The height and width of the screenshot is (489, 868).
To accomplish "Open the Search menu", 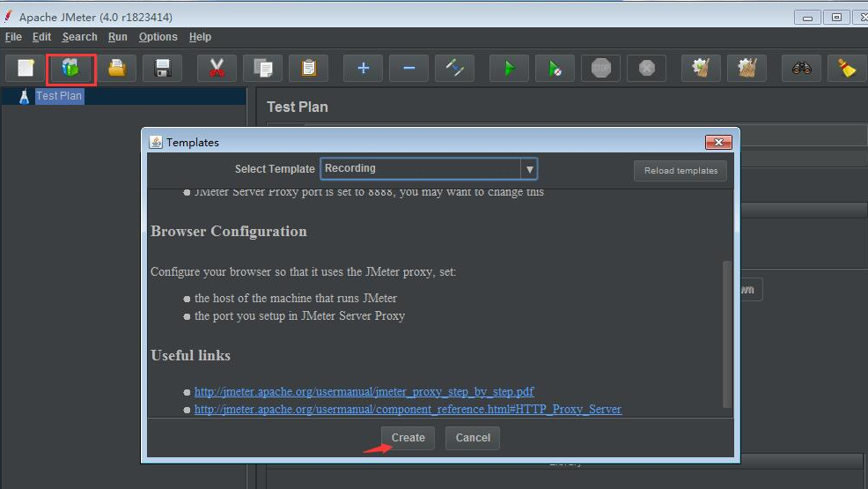I will coord(80,37).
